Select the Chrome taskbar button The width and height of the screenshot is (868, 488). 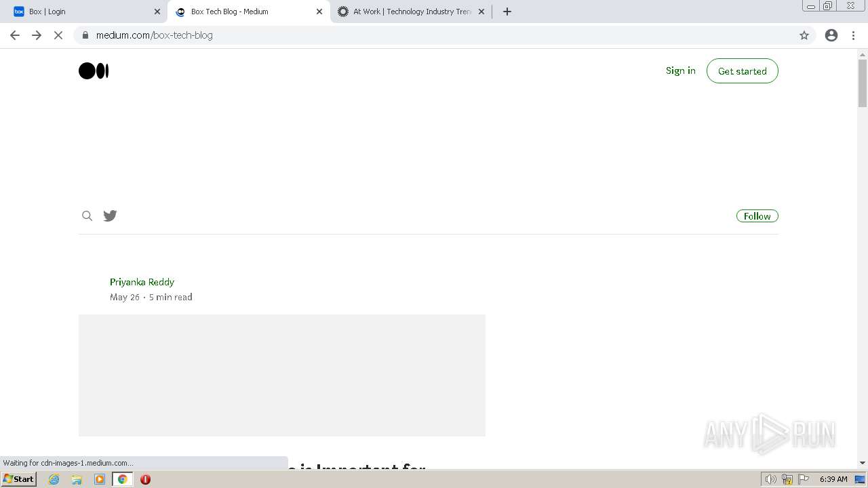pos(123,479)
